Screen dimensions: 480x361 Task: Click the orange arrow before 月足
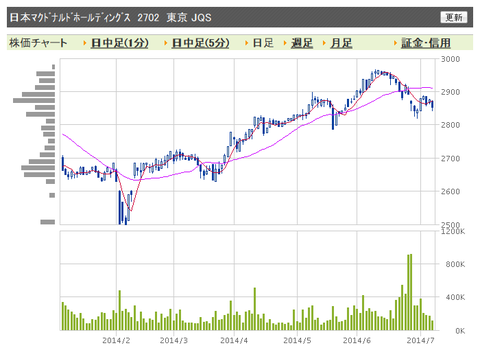coord(324,43)
